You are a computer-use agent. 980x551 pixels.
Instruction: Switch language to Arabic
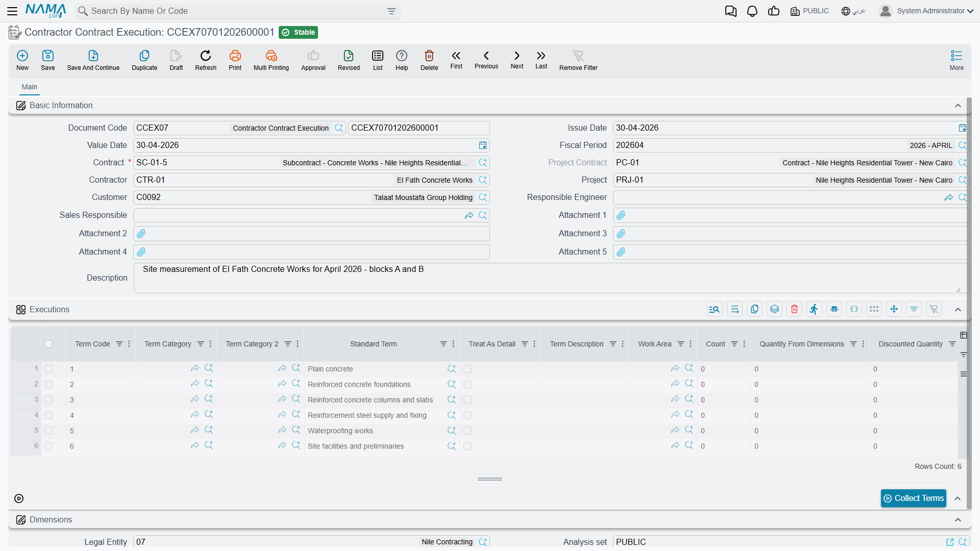[x=853, y=11]
